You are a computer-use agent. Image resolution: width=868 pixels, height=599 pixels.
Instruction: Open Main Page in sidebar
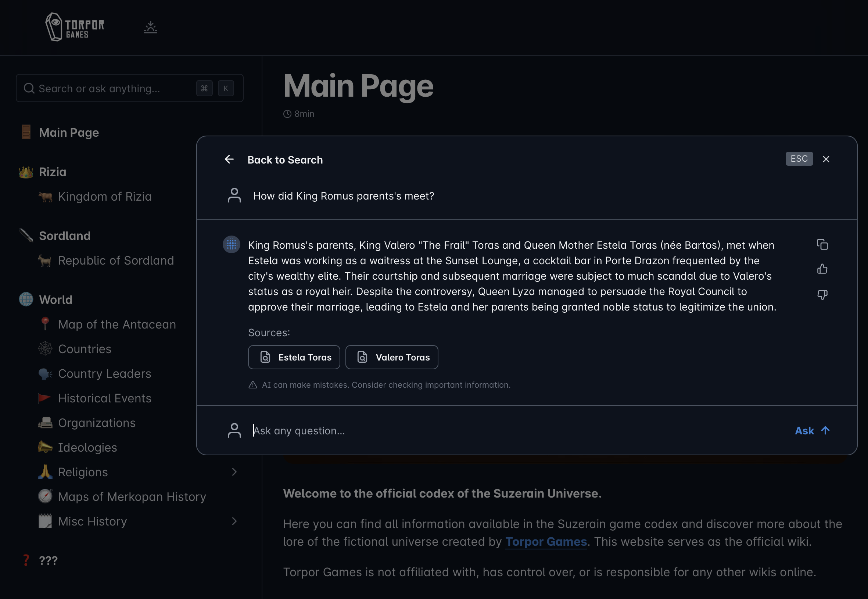click(69, 133)
